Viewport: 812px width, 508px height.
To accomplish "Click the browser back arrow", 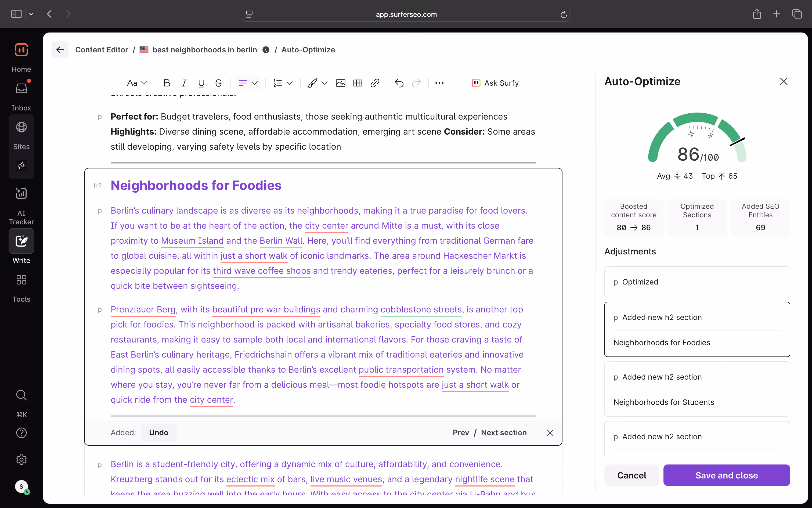I will [x=49, y=14].
